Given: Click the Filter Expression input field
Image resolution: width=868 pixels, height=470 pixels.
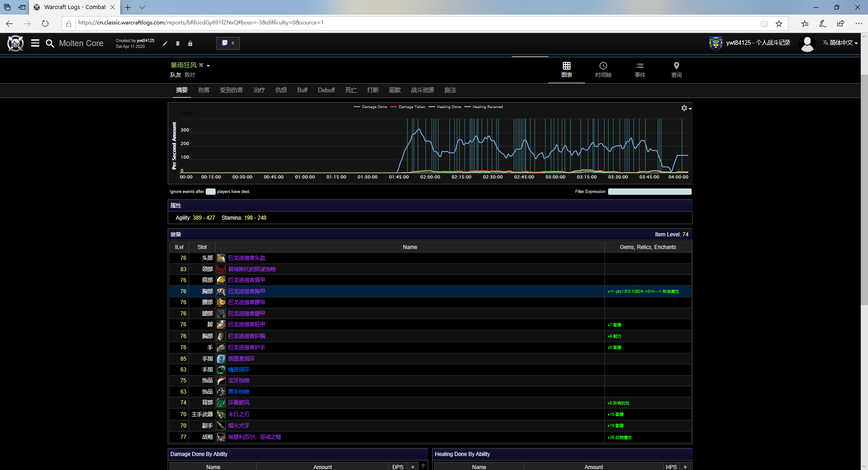Looking at the screenshot, I should [649, 192].
